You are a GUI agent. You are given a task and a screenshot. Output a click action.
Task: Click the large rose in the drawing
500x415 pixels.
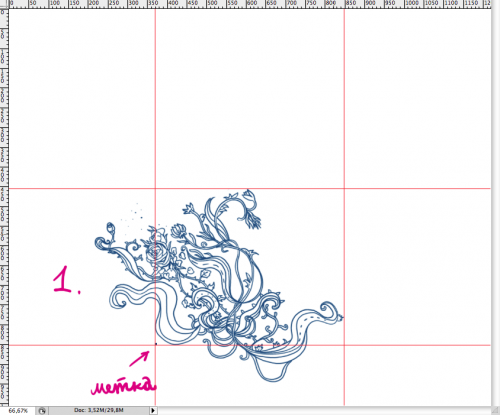[156, 254]
